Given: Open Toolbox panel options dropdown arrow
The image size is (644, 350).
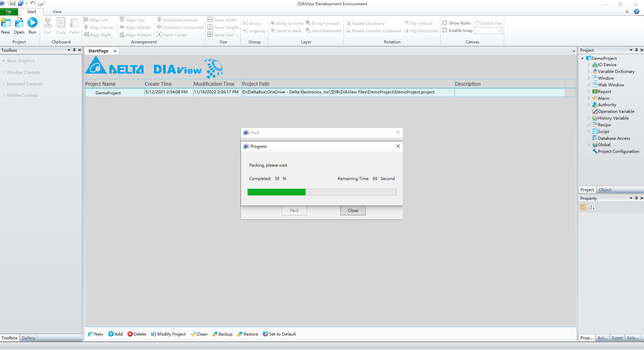Looking at the screenshot, I should point(69,50).
